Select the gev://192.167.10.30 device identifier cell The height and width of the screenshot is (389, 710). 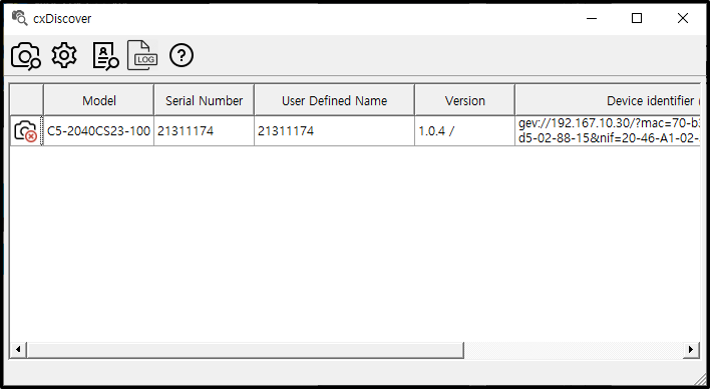coord(608,131)
